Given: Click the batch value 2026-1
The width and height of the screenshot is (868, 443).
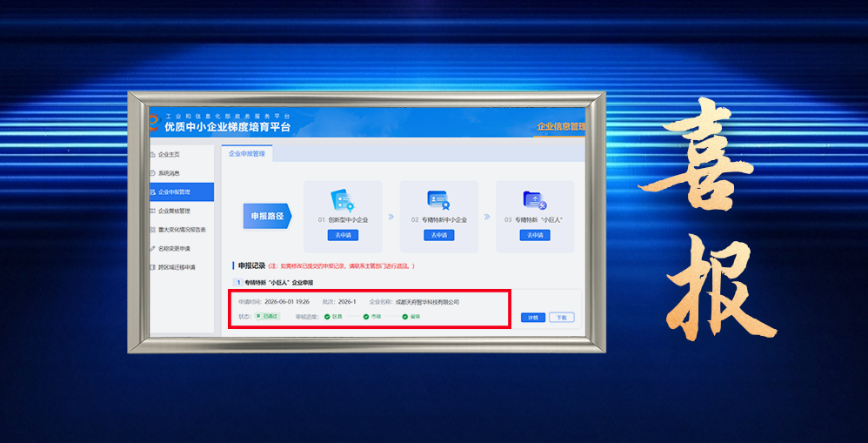Looking at the screenshot, I should (347, 302).
